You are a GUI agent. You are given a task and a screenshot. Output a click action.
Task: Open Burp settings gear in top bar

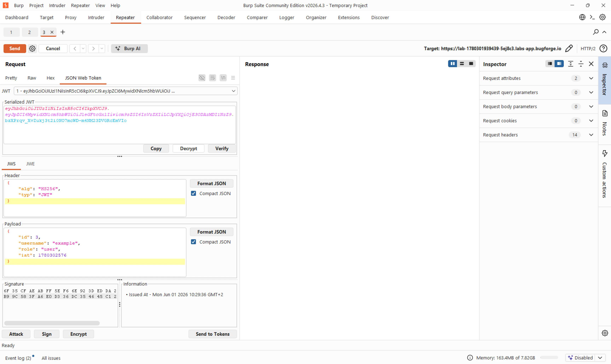(602, 17)
